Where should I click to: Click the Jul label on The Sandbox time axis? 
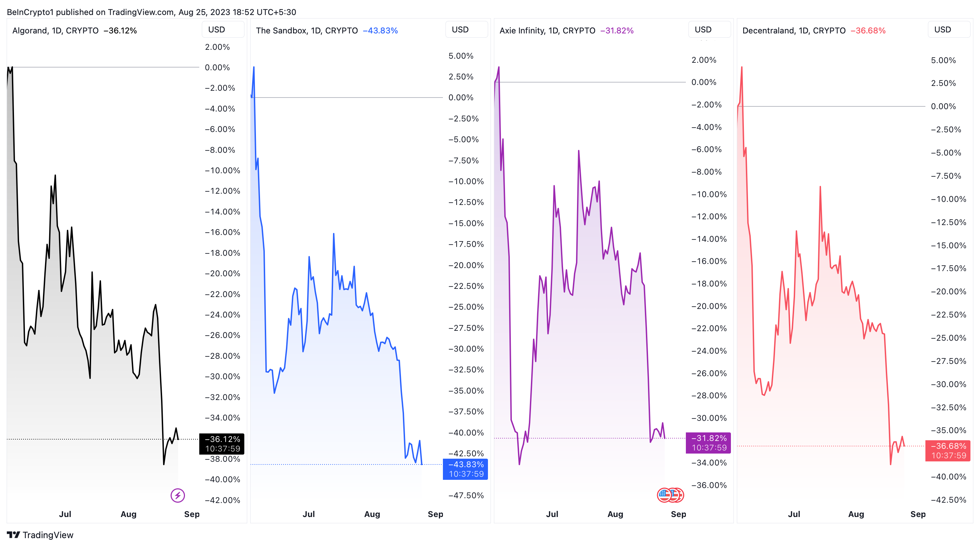308,514
